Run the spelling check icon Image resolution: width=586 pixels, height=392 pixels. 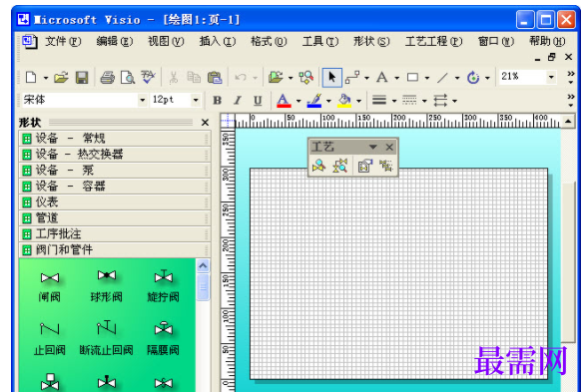(148, 77)
